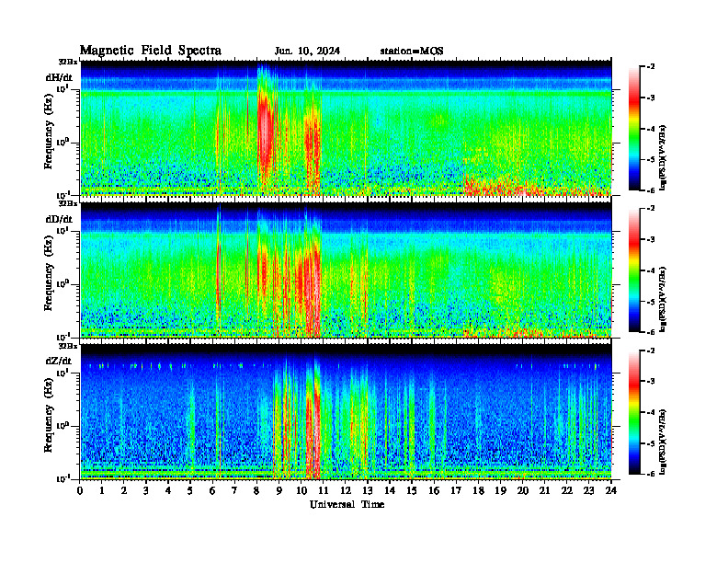Click the 10⁰ frequency tick of dD/dt panel
Screen dimensions: 728x563
tap(63, 284)
